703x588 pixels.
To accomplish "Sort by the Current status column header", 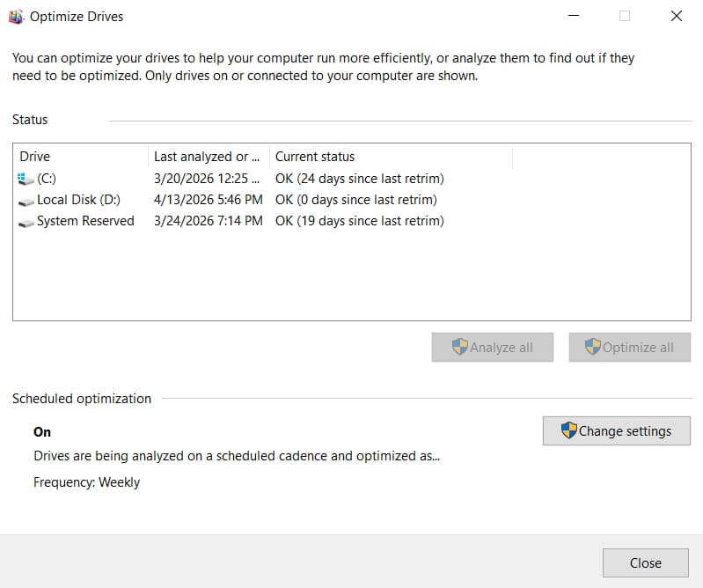I will [391, 157].
